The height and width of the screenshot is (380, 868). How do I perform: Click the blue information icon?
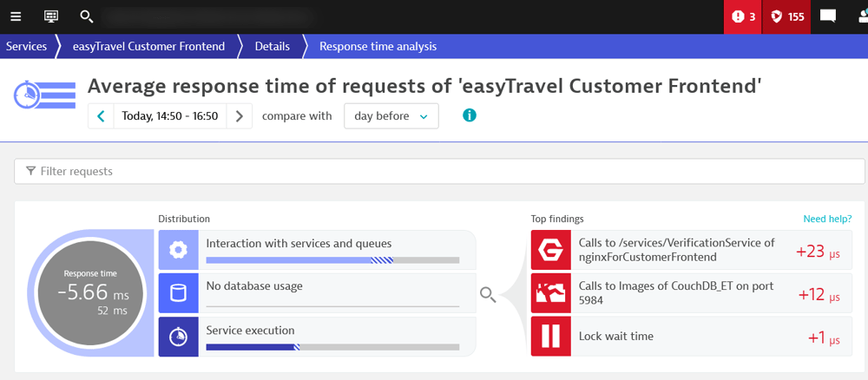tap(470, 115)
